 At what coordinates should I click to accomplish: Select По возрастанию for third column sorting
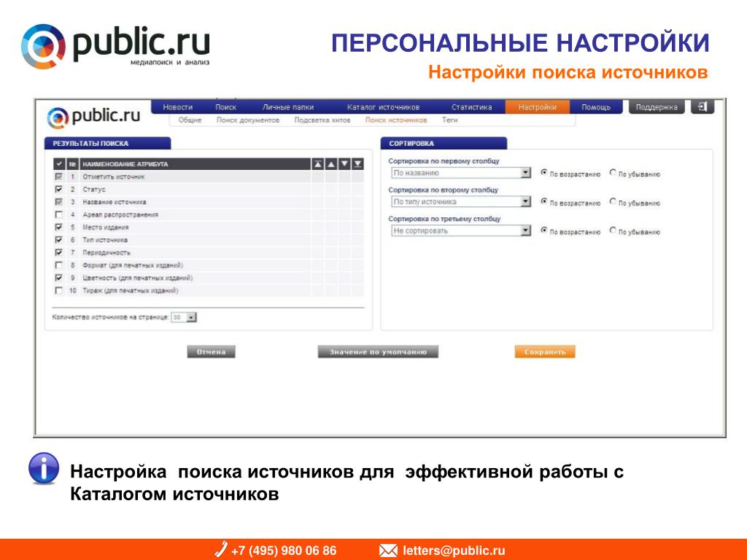pyautogui.click(x=543, y=230)
